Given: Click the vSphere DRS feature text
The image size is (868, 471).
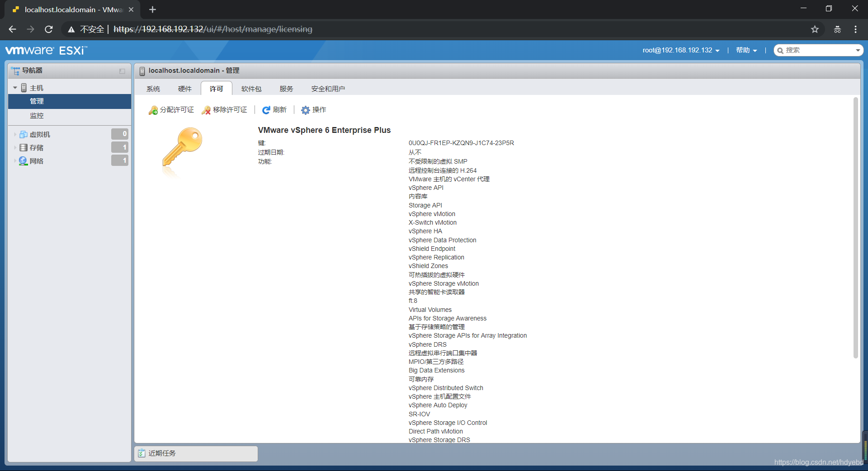Looking at the screenshot, I should point(428,344).
